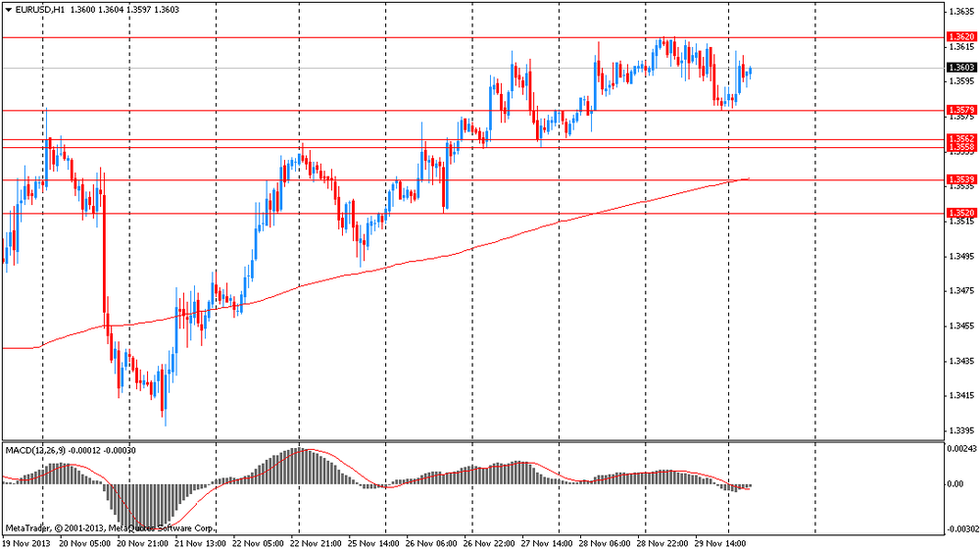Screen dimensions: 980x551
Task: Click the 1.3495 price axis label
Action: 961,257
